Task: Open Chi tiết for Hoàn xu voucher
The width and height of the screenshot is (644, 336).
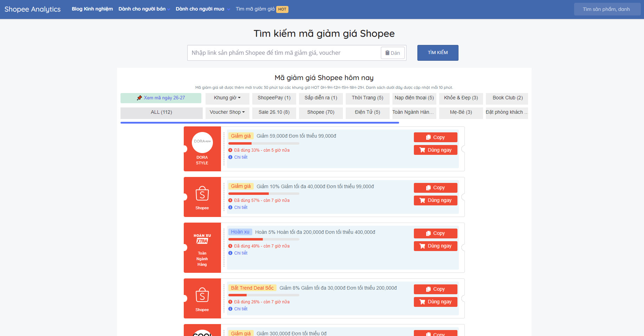Action: (x=241, y=253)
